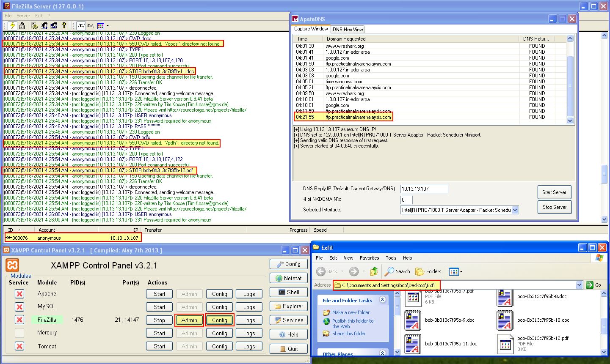The image size is (610, 364).
Task: Open the dropdown arrow beside FileZilla sort icon
Action: click(108, 26)
